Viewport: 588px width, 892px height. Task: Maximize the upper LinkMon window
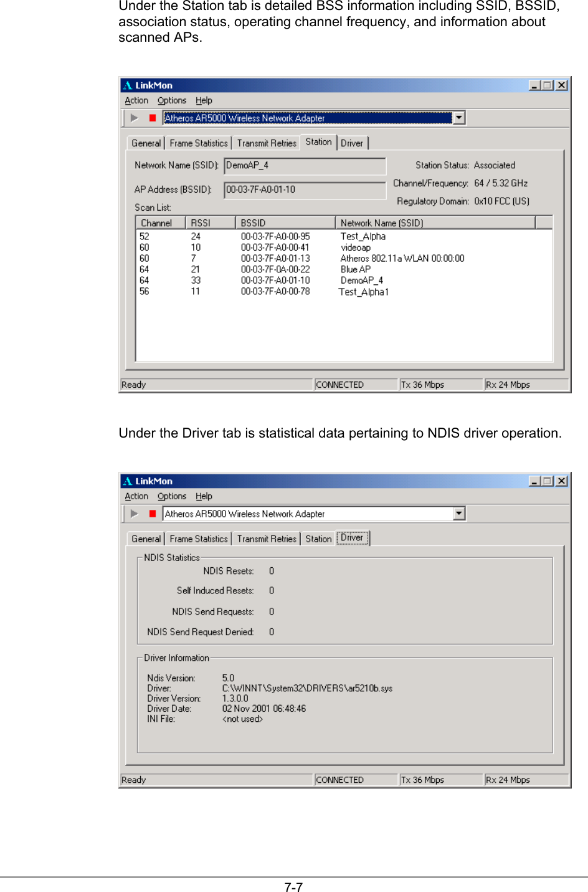point(548,85)
